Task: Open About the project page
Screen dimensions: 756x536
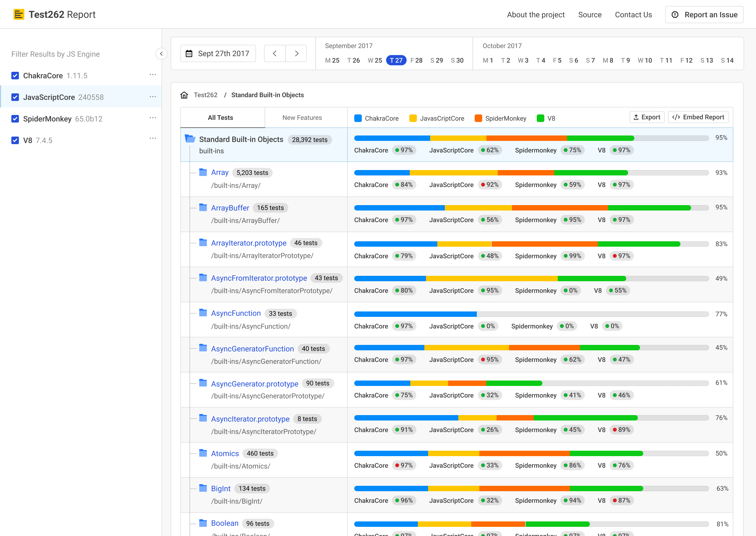Action: (535, 15)
